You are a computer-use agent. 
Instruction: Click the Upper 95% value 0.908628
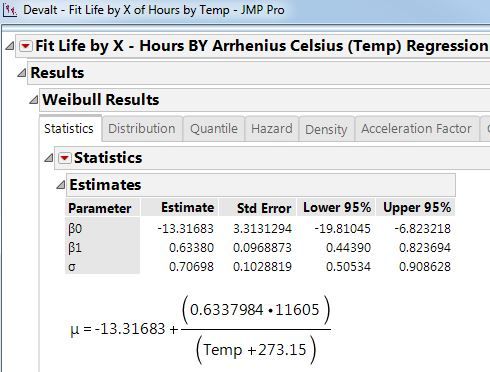pyautogui.click(x=425, y=267)
